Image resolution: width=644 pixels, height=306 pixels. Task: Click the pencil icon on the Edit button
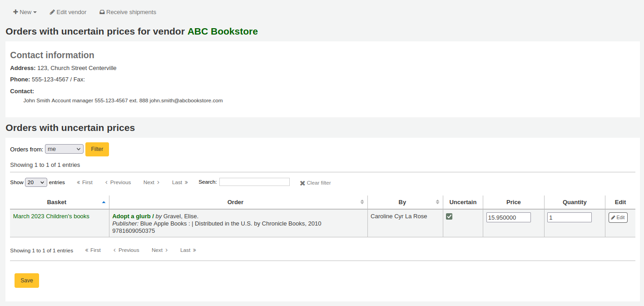[x=613, y=217]
